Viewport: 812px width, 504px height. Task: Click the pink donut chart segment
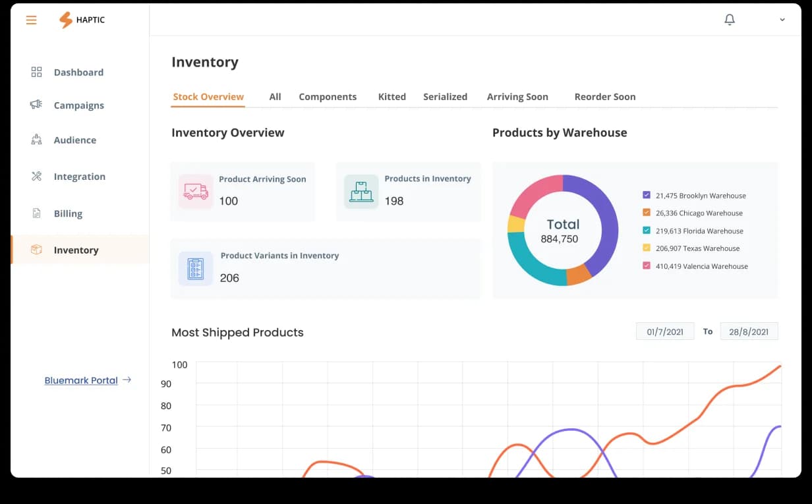tap(533, 195)
